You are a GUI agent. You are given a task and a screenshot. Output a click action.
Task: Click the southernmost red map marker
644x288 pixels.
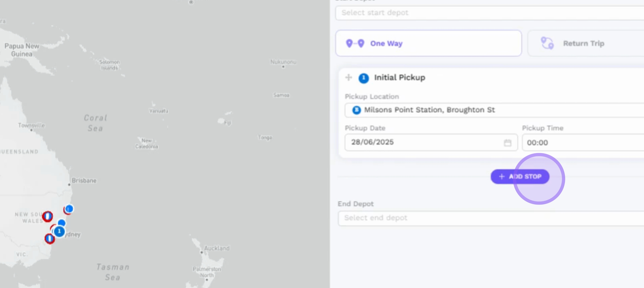pyautogui.click(x=50, y=239)
